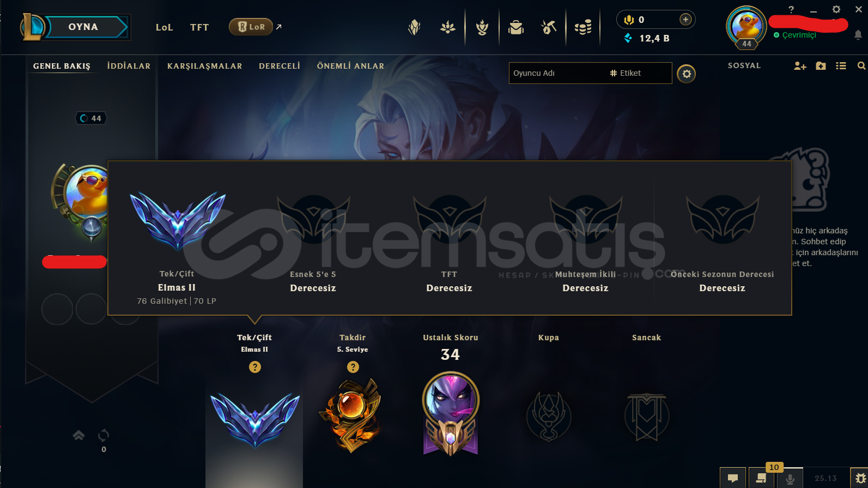This screenshot has height=488, width=868.
Task: Expand the friend list view options icon
Action: (x=841, y=66)
